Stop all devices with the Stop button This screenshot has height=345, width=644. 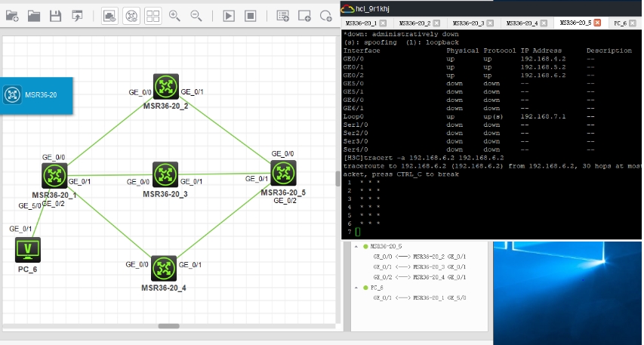[x=251, y=15]
